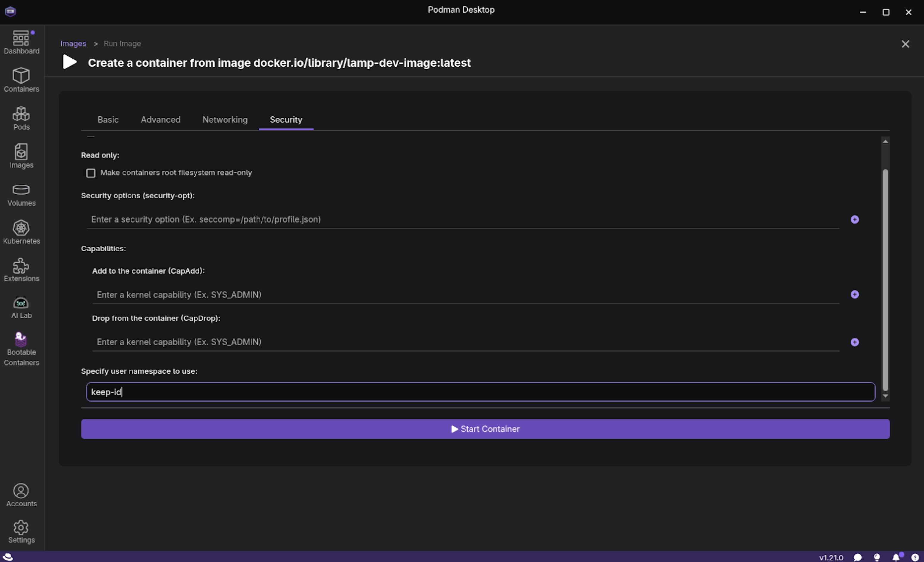
Task: Switch to the Networking tab
Action: pos(225,120)
